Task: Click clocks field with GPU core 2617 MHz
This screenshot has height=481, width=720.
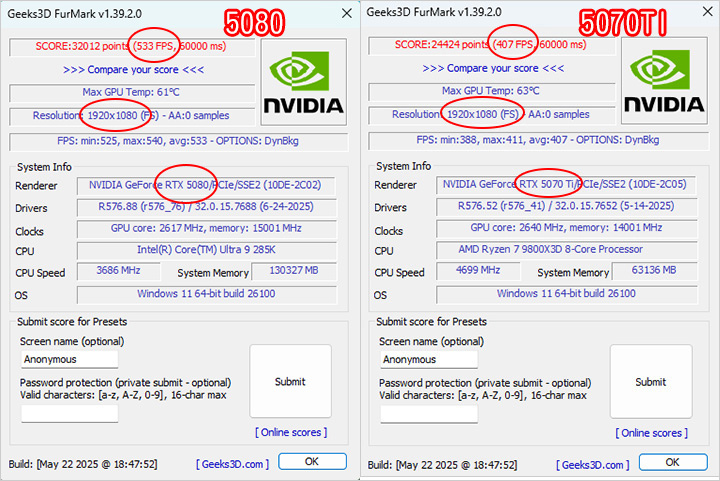Action: click(207, 229)
